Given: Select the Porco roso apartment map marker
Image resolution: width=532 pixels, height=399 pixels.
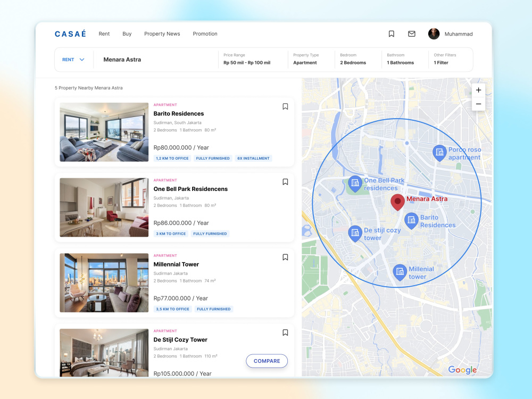Looking at the screenshot, I should click(x=439, y=153).
